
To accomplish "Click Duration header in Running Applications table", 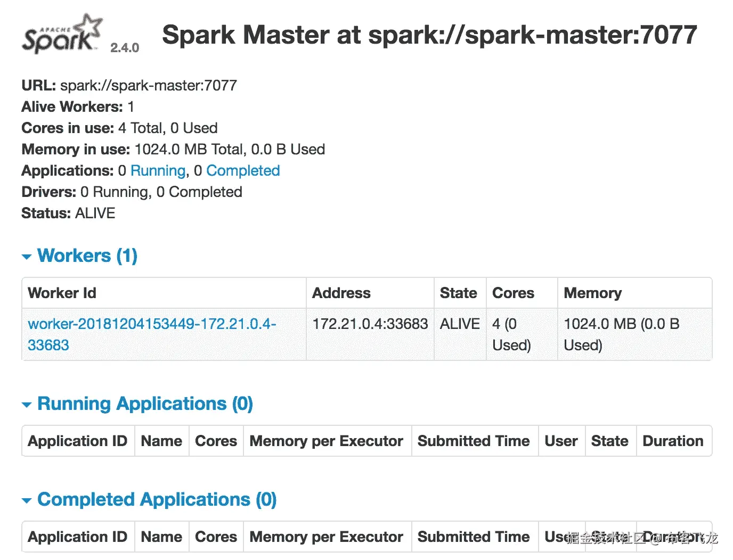I will (x=674, y=441).
